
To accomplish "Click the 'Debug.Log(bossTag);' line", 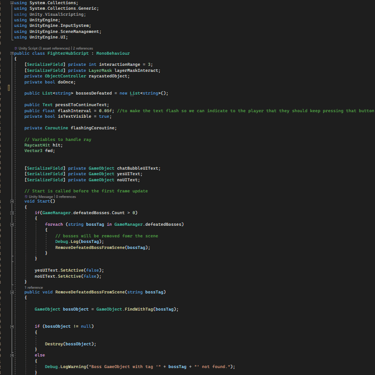I will (79, 242).
